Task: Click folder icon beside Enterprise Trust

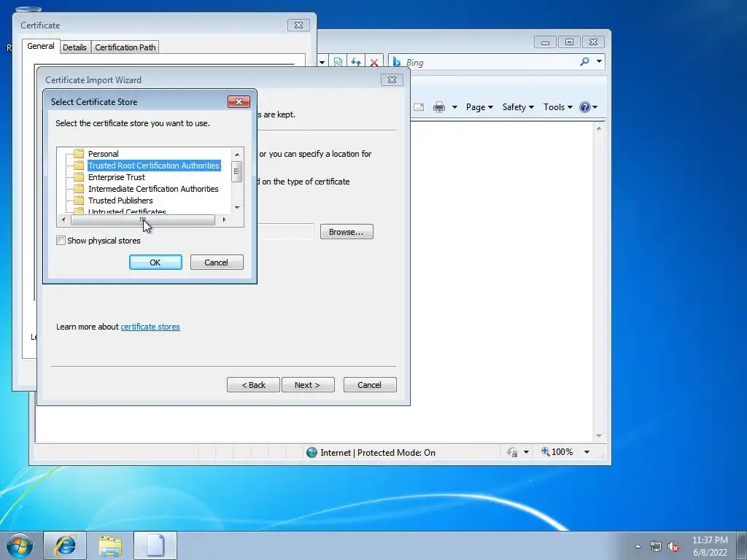Action: [x=79, y=176]
